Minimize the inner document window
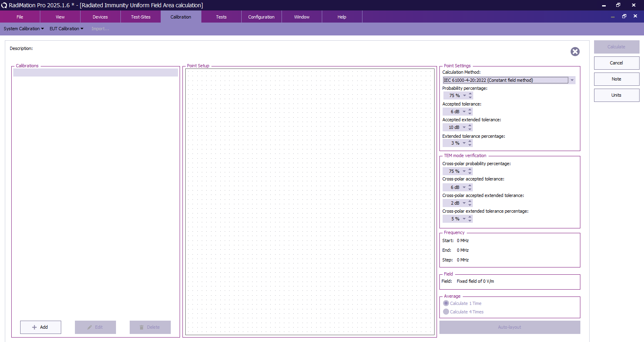This screenshot has height=342, width=644. [x=613, y=17]
